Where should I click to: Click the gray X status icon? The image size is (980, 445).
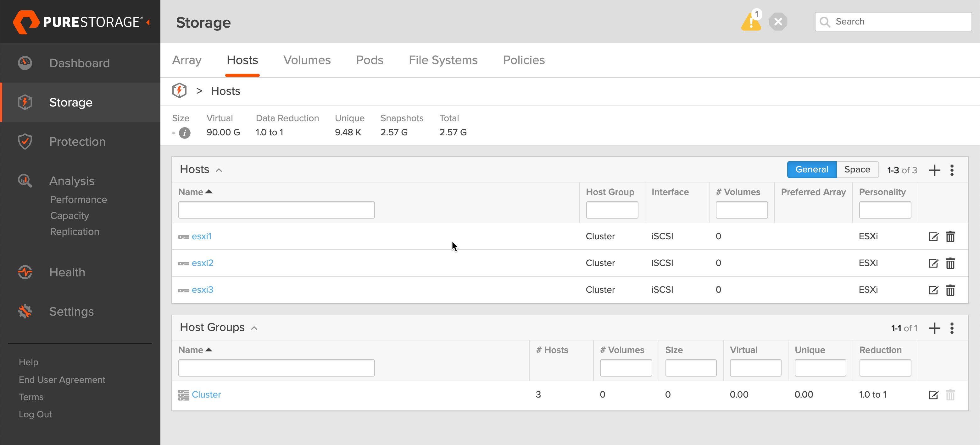(778, 22)
